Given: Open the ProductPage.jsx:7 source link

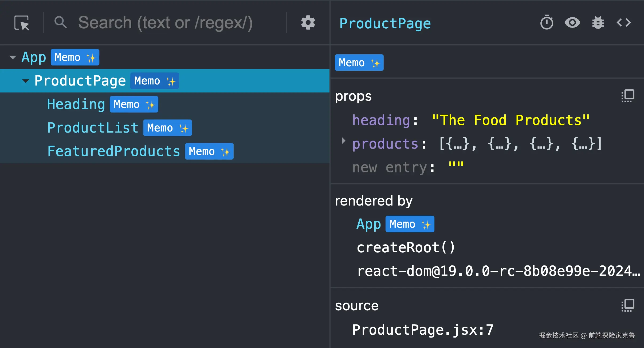Looking at the screenshot, I should click(423, 330).
